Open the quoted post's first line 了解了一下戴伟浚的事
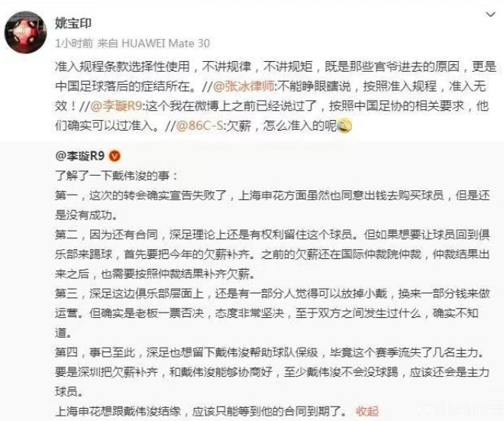Image resolution: width=504 pixels, height=421 pixels. click(116, 176)
